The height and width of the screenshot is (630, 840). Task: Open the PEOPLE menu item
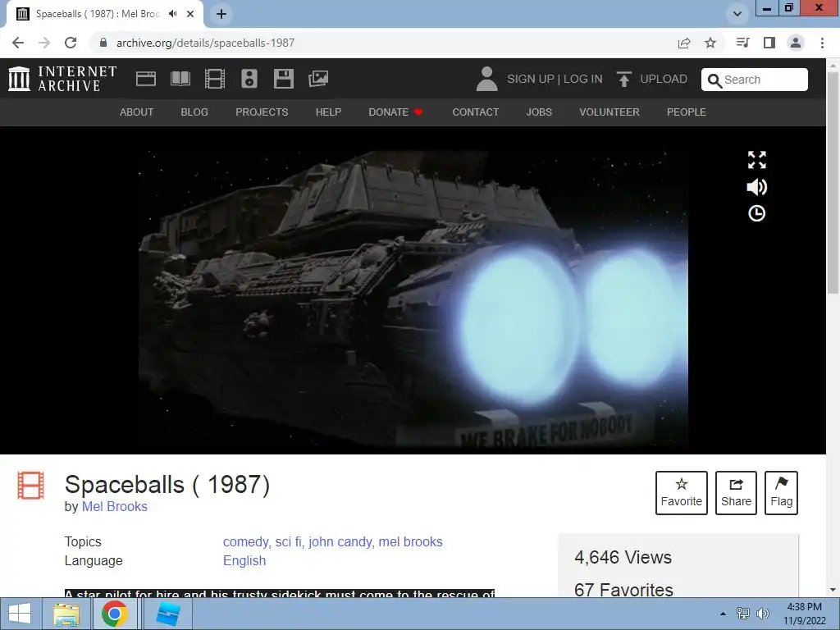point(687,112)
